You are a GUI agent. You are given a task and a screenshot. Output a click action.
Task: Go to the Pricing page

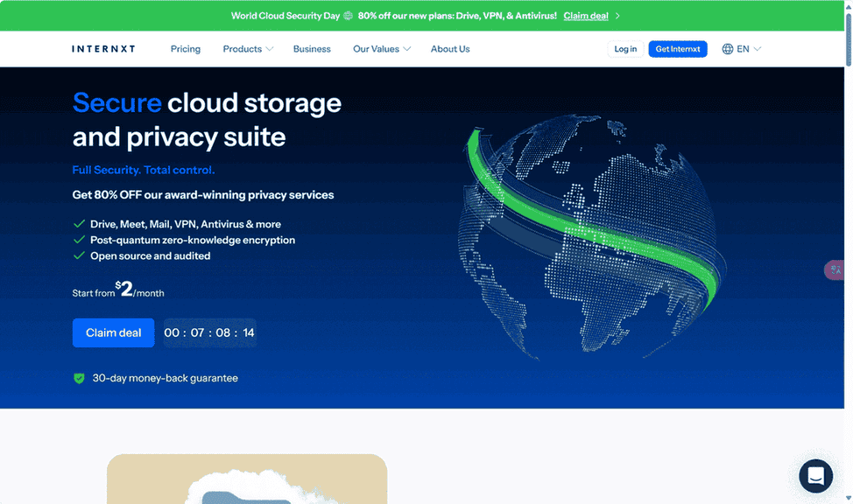point(186,49)
